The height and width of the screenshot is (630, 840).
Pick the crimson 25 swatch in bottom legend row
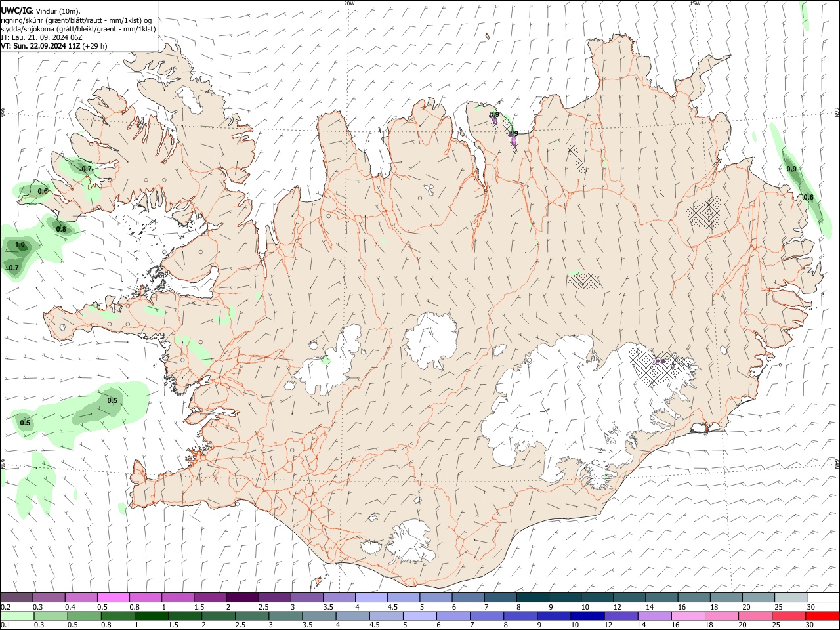click(x=789, y=616)
